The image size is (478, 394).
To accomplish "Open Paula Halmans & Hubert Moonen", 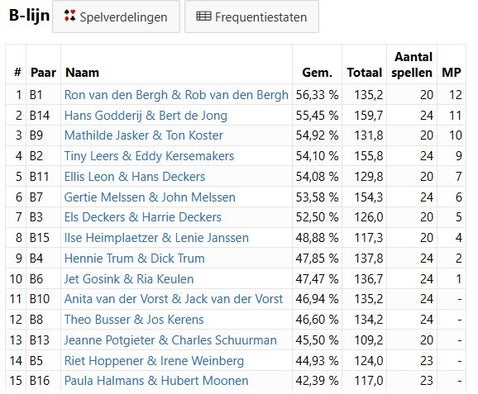I will (x=156, y=380).
